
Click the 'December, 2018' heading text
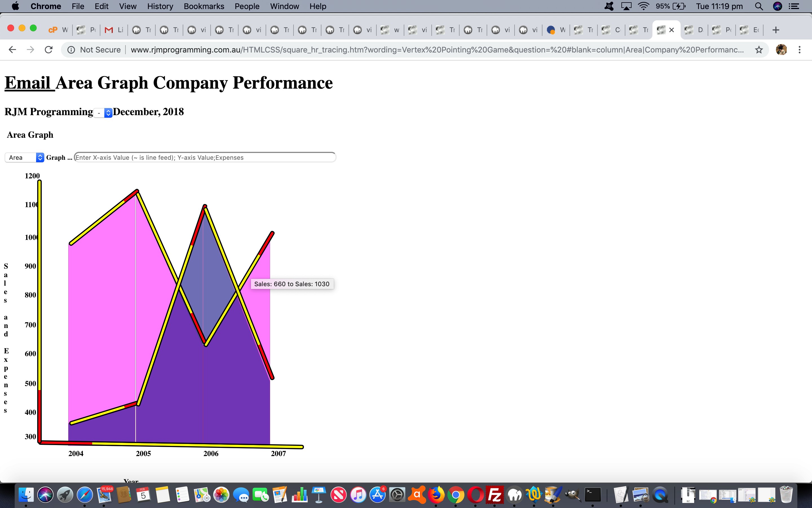point(148,111)
